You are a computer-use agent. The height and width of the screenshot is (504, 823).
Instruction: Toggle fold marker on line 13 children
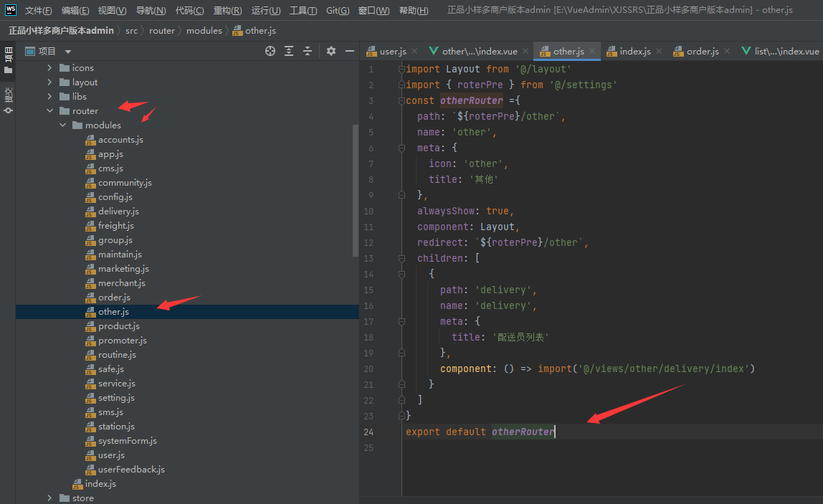pos(401,258)
